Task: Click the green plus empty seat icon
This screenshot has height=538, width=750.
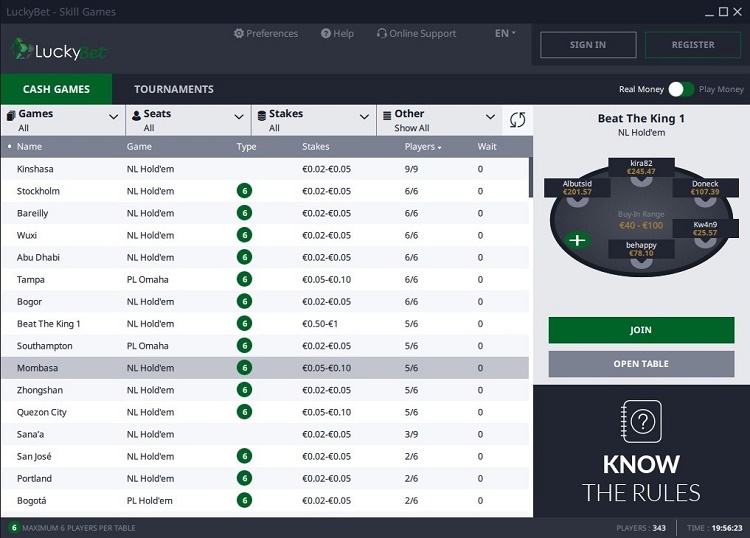Action: 577,240
